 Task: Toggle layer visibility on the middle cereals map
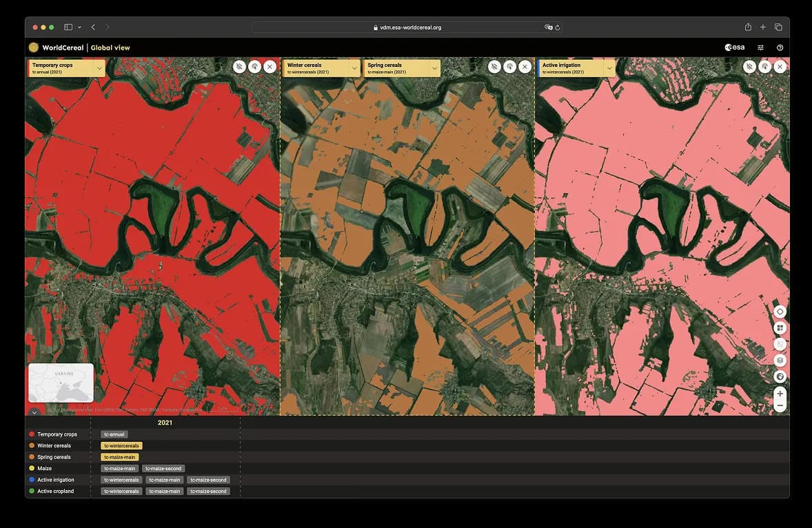click(x=494, y=67)
